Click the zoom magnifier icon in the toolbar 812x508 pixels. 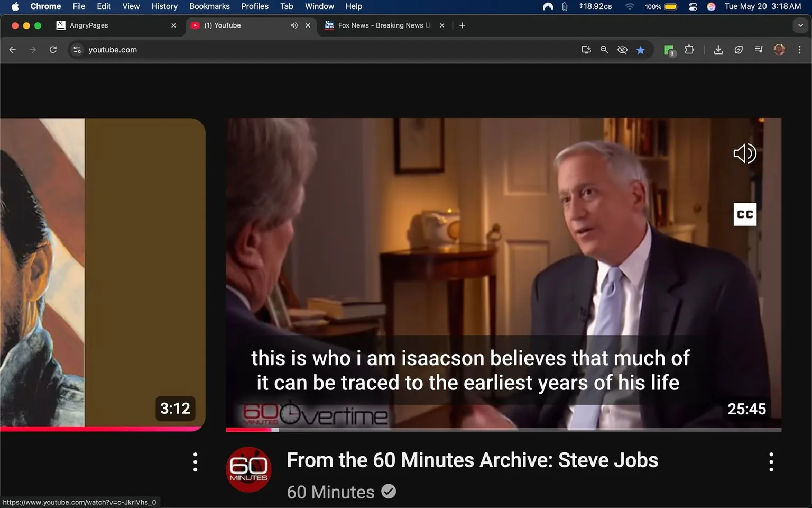[604, 49]
